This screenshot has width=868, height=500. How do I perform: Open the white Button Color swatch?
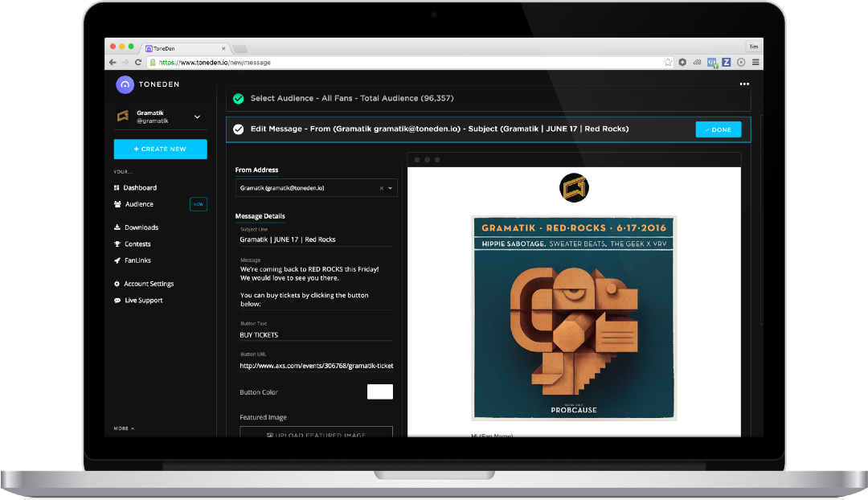tap(379, 392)
